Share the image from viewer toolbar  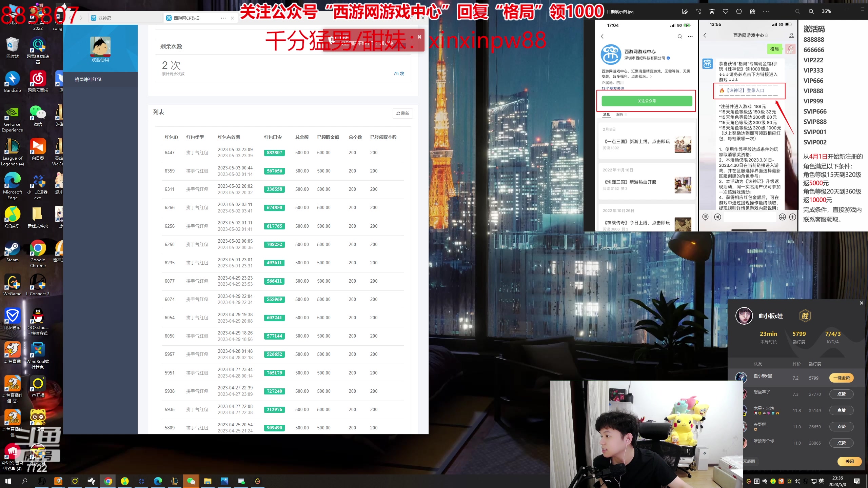click(753, 12)
